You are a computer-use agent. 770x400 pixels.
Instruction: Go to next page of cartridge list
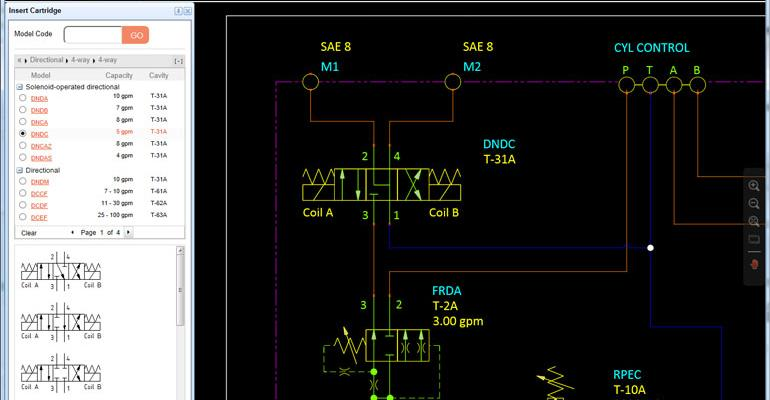(x=128, y=232)
